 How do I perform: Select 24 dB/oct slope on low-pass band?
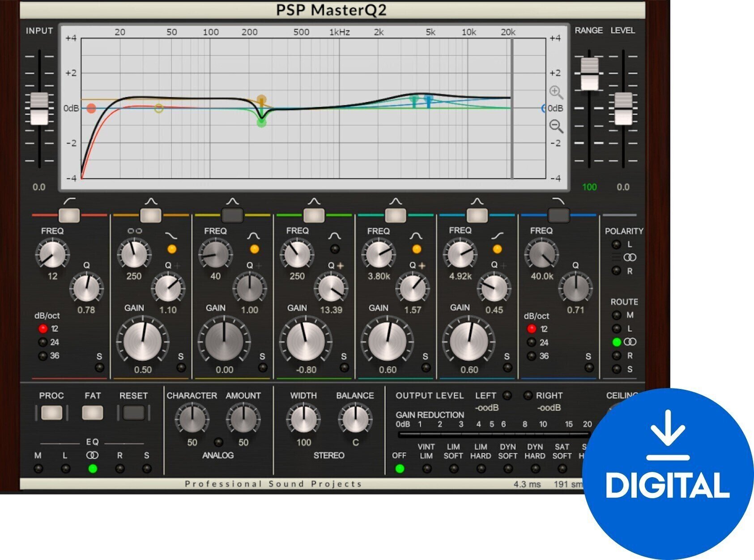[532, 342]
